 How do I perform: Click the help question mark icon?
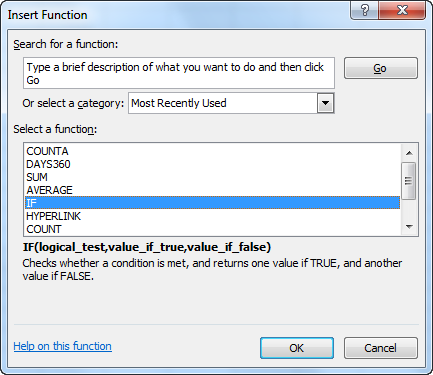(365, 10)
